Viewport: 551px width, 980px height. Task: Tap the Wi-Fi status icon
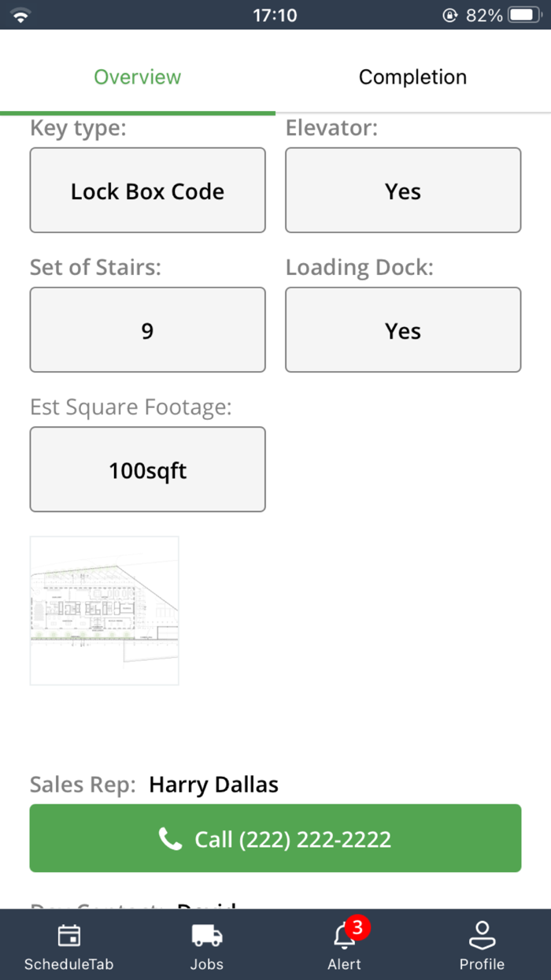tap(20, 15)
